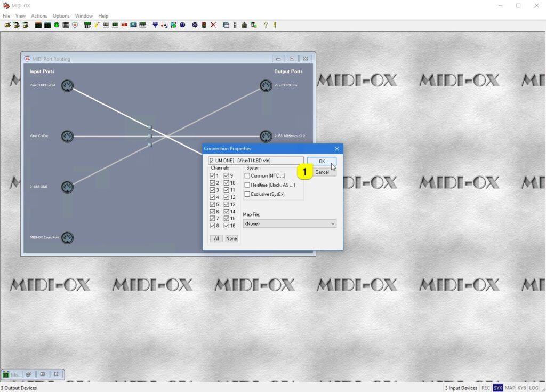Click the Play MIDI notes toolbar icon

point(163,25)
